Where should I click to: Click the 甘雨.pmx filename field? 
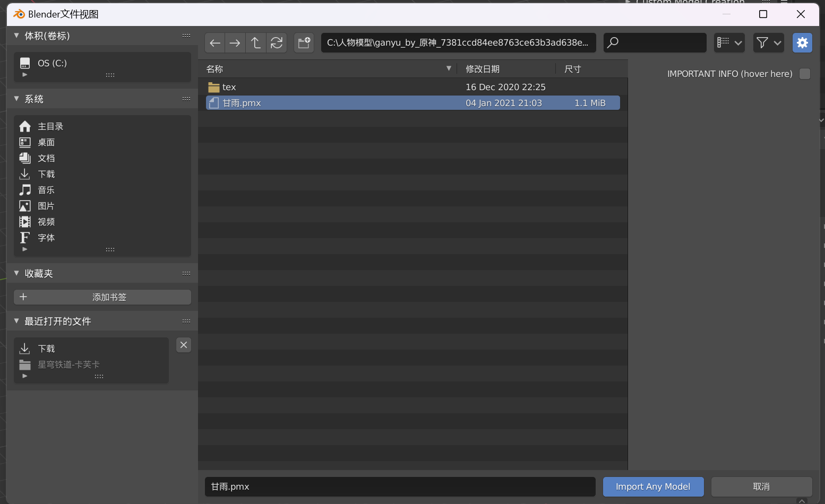coord(400,486)
